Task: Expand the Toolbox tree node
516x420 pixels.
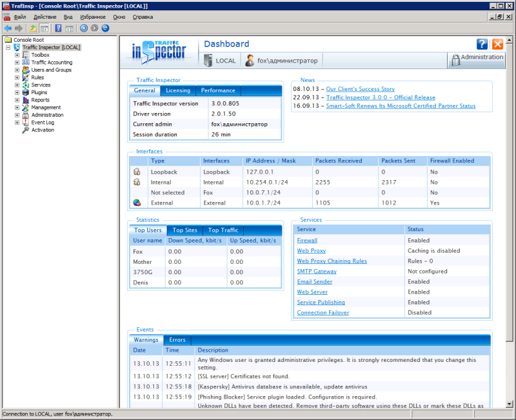Action: [x=17, y=55]
